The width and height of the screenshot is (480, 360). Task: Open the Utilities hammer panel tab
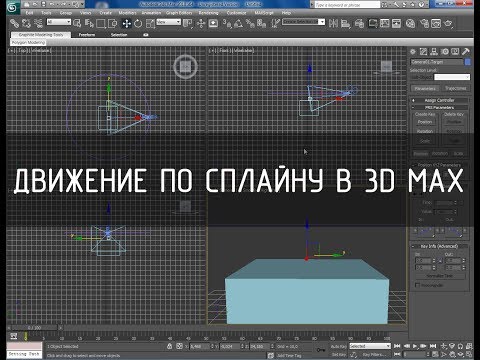pos(466,52)
